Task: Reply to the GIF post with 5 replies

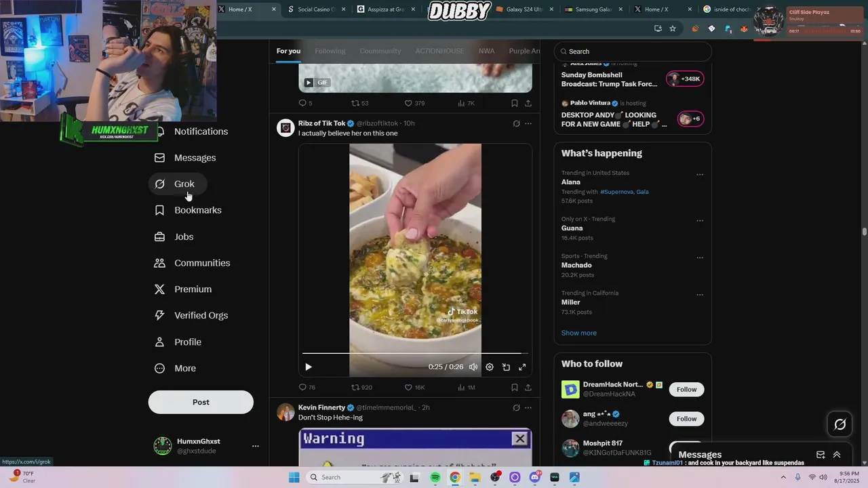Action: (305, 103)
